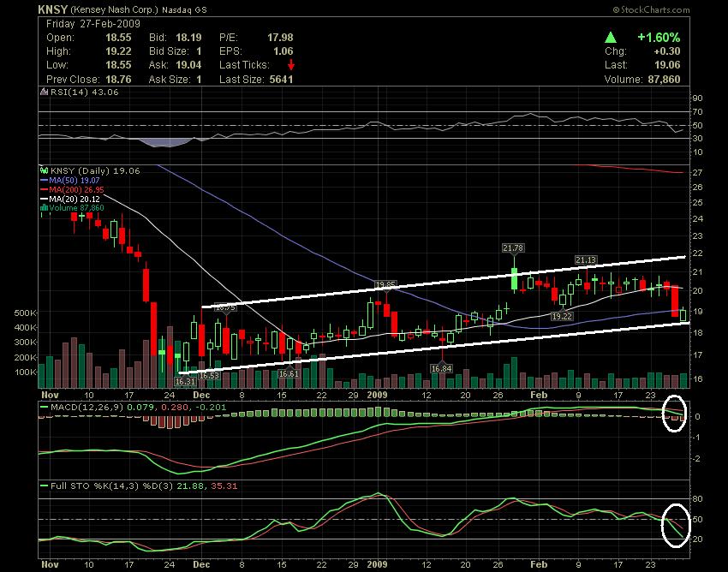Click the KNSY ticker symbol in title
The image size is (728, 572).
click(x=52, y=9)
